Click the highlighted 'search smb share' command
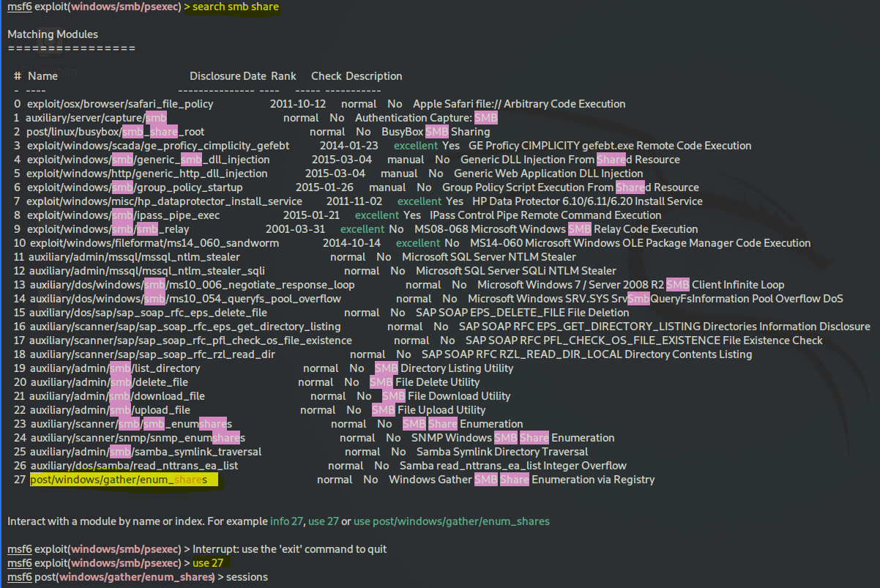 click(x=236, y=7)
